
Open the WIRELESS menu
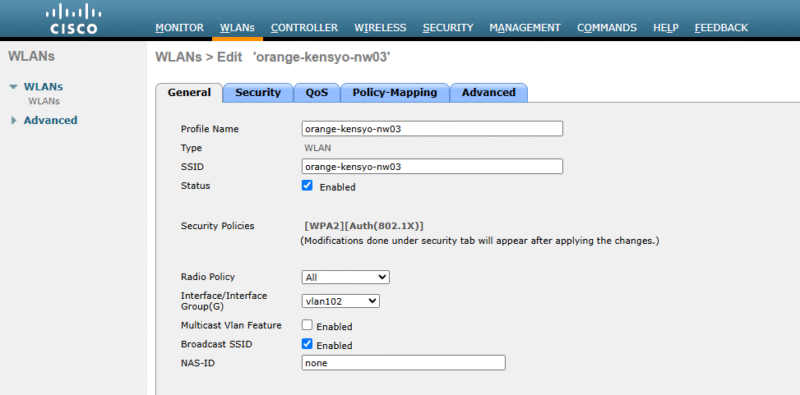(x=380, y=28)
